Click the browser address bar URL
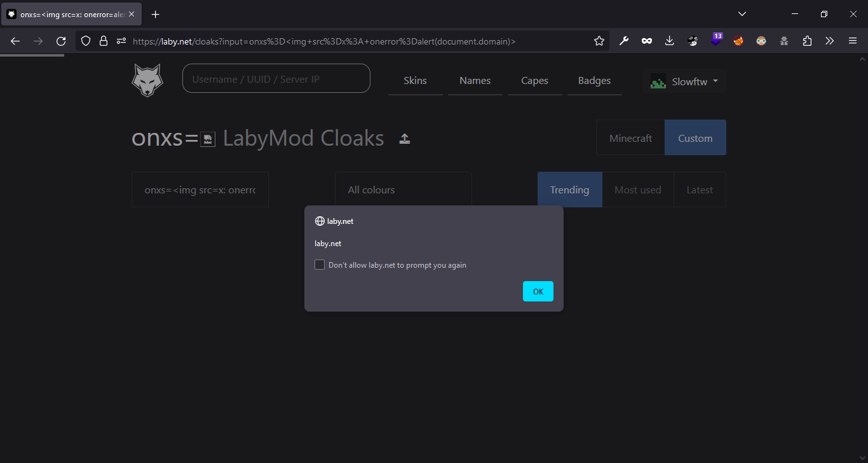Screen dimensions: 868x463 pyautogui.click(x=324, y=41)
